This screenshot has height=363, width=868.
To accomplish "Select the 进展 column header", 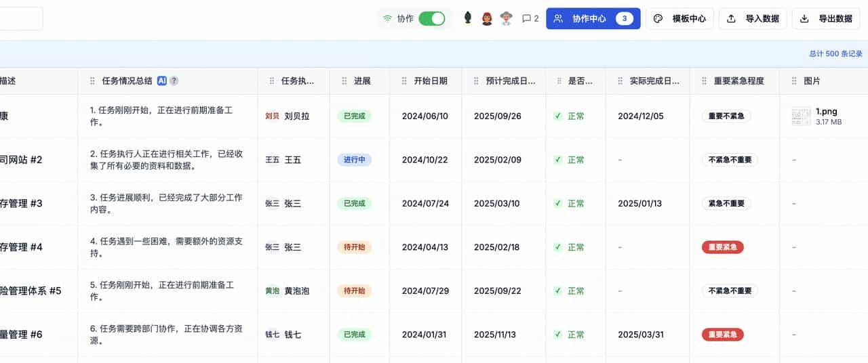I will click(x=359, y=81).
